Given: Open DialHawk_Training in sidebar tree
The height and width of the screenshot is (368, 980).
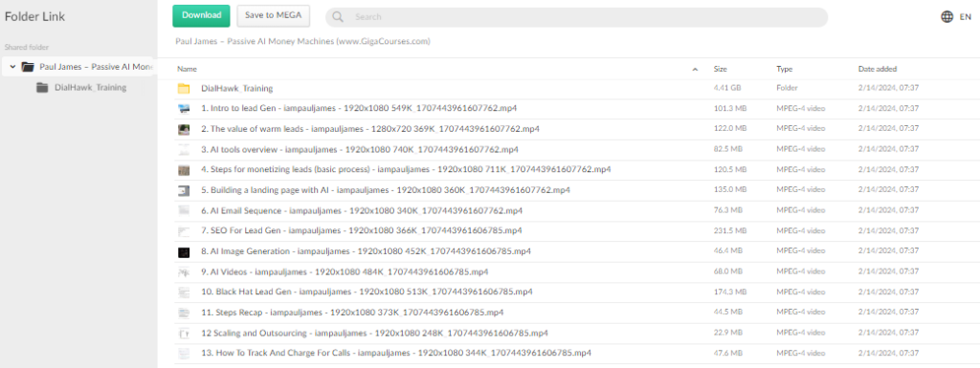Looking at the screenshot, I should tap(90, 87).
